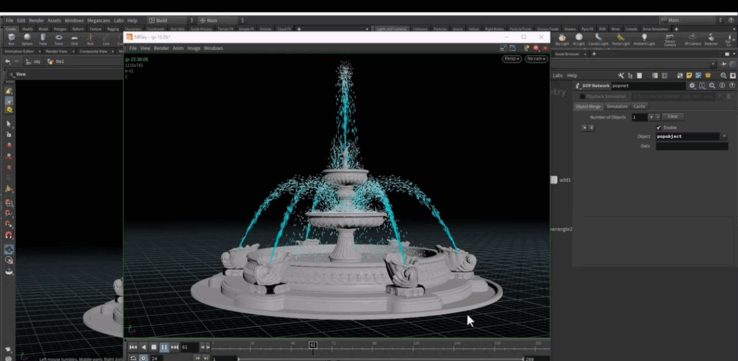Create a Grid from the shelf
Viewport: 738px width, 361px height.
(74, 39)
